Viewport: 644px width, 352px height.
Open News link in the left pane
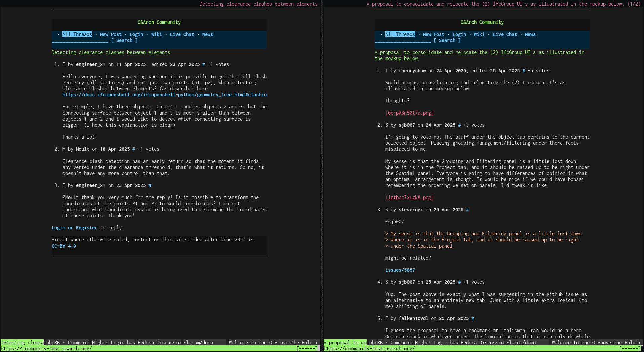coord(208,34)
